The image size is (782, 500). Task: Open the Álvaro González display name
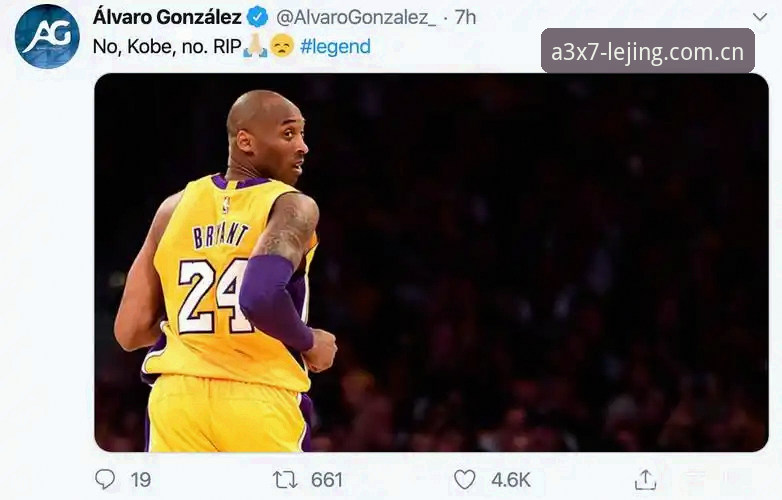(x=167, y=17)
